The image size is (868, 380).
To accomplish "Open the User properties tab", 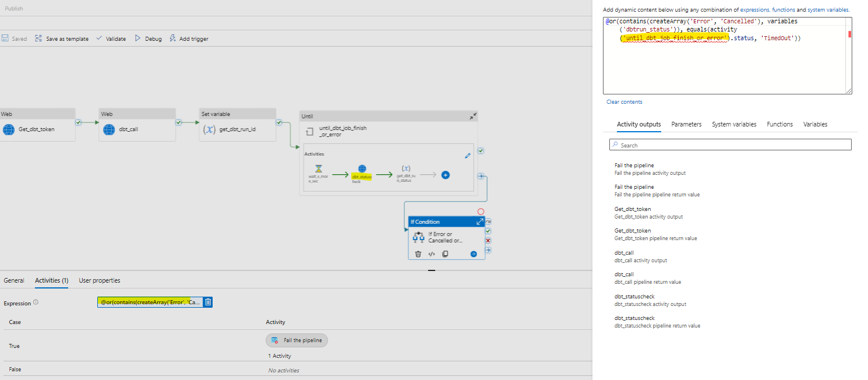I will 100,280.
